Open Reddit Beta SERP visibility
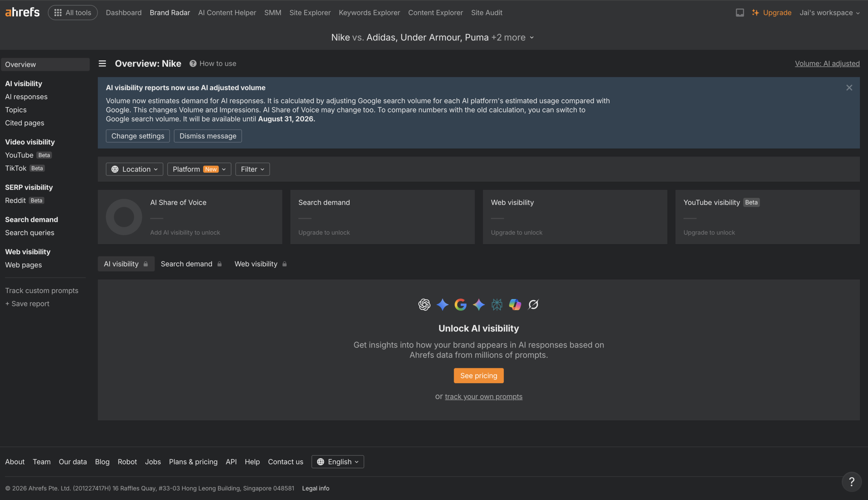This screenshot has width=868, height=500. click(x=25, y=201)
